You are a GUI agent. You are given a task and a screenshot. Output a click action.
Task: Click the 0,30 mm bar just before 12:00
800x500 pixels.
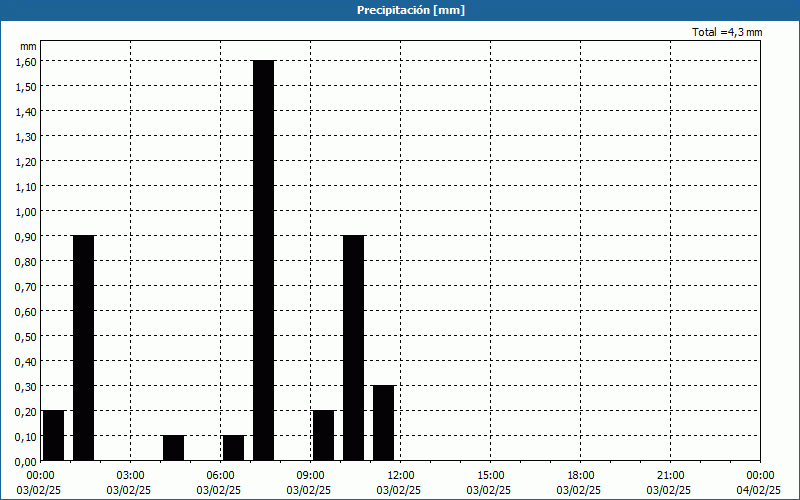click(383, 423)
